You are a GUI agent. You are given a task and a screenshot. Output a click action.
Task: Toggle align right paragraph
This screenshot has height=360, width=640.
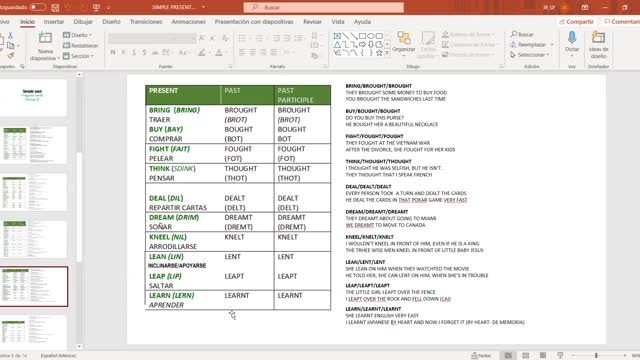[x=263, y=52]
